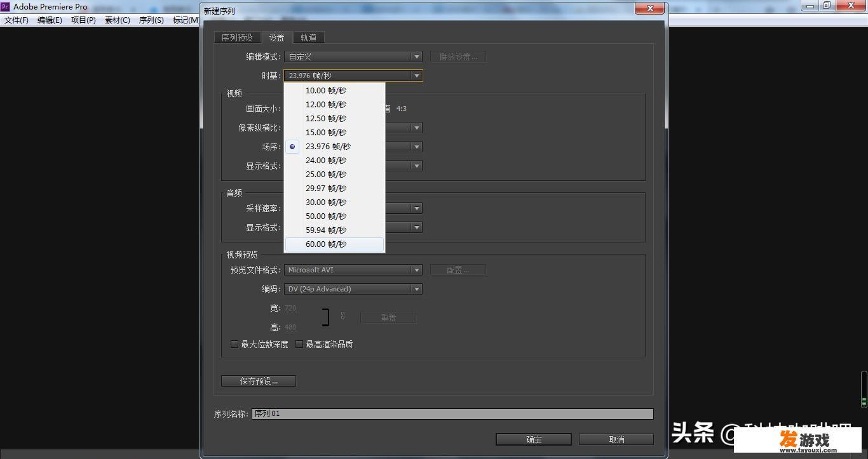Select 10.00 帧/秒 frame rate option

coord(334,91)
